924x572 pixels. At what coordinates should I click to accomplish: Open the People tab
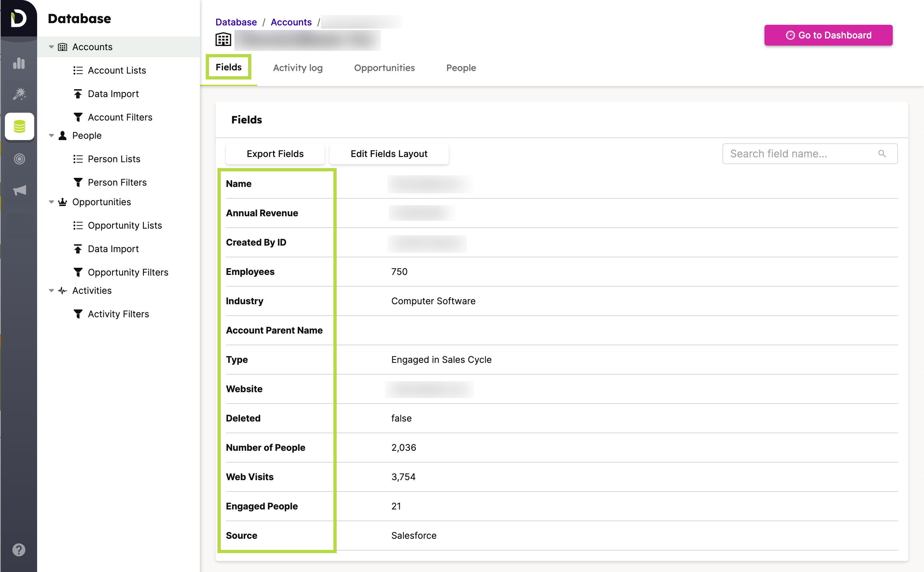point(461,68)
